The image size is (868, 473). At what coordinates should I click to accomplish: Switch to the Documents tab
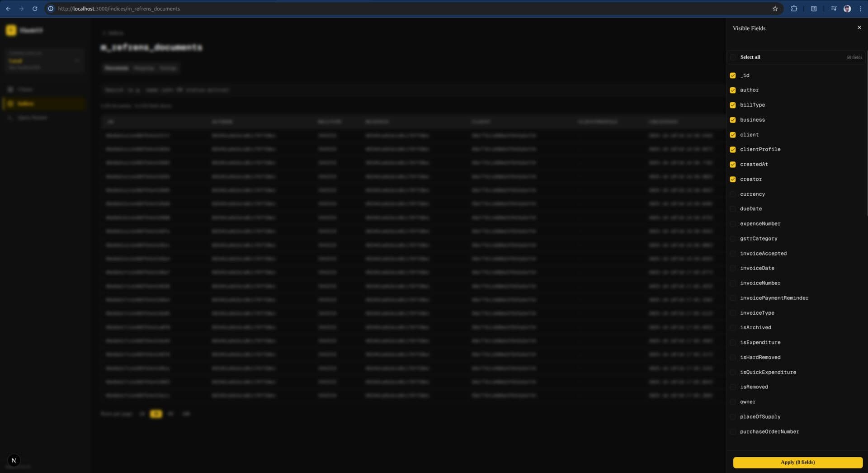117,68
